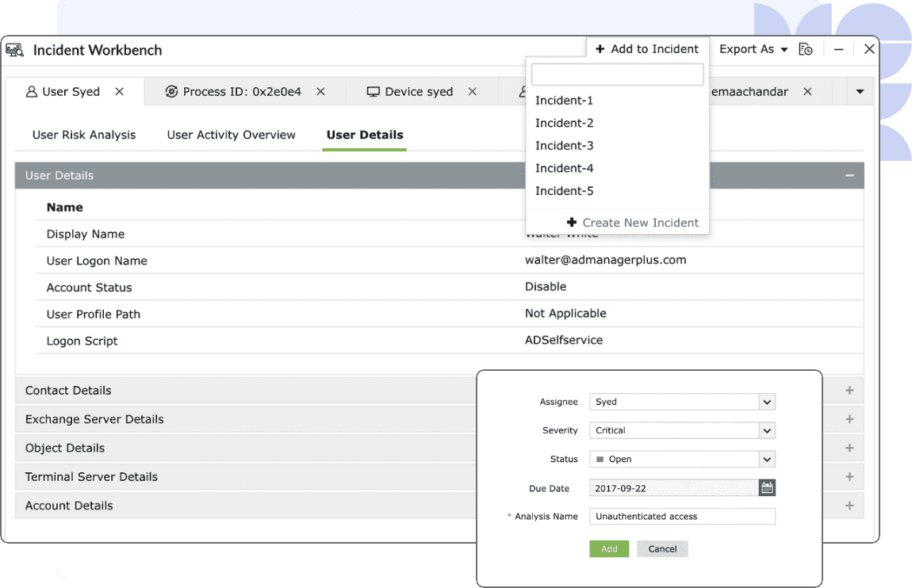Open the Assignee dropdown
Image resolution: width=912 pixels, height=588 pixels.
tap(766, 402)
